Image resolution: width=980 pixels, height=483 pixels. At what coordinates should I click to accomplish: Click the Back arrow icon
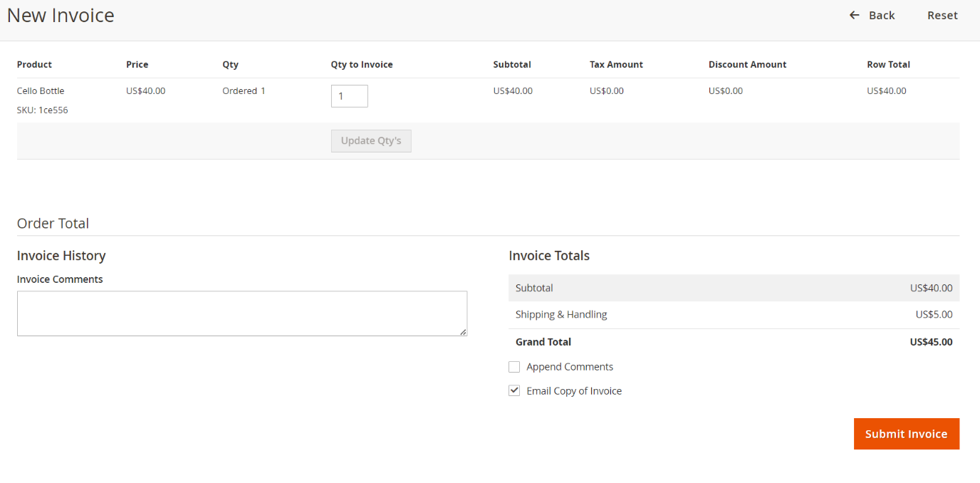coord(855,15)
